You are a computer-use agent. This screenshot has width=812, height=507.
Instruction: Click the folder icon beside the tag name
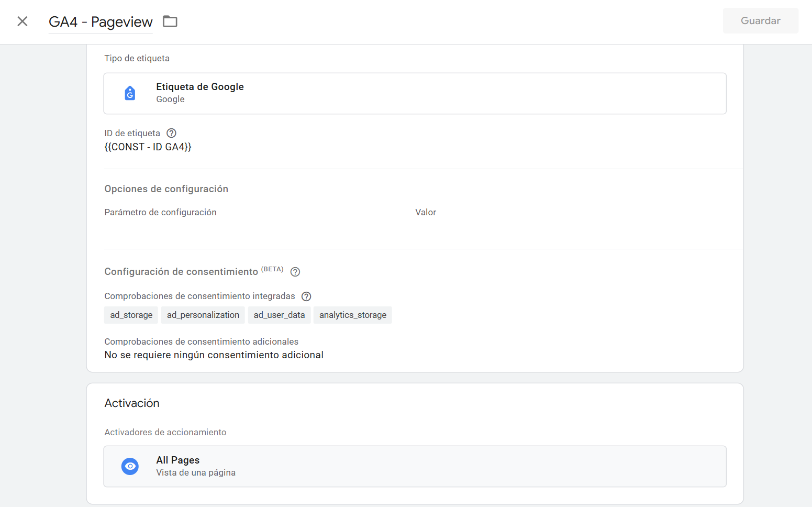click(170, 21)
